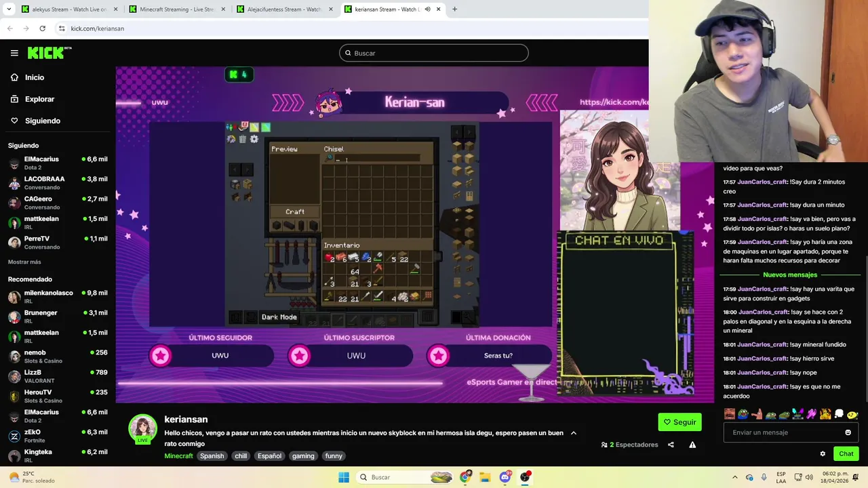868x488 pixels.
Task: Click the 2 Espectadores viewer count
Action: pyautogui.click(x=629, y=445)
